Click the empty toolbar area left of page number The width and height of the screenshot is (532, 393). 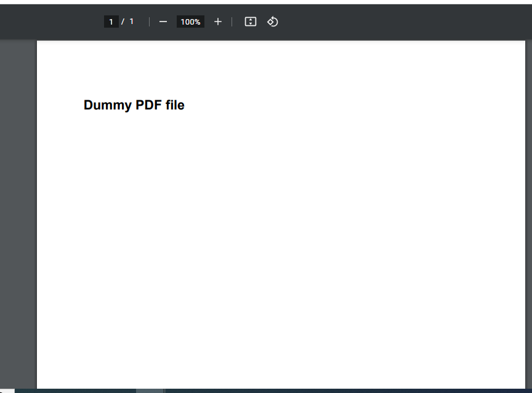coord(49,22)
